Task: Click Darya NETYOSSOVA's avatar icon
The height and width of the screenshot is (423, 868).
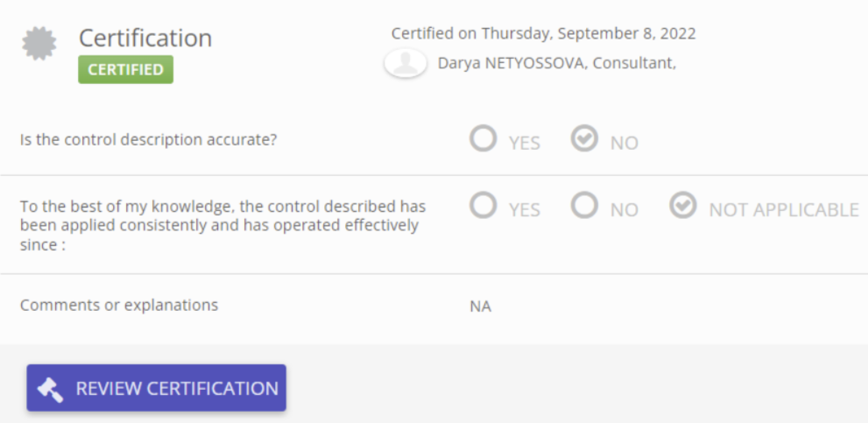Action: (405, 64)
